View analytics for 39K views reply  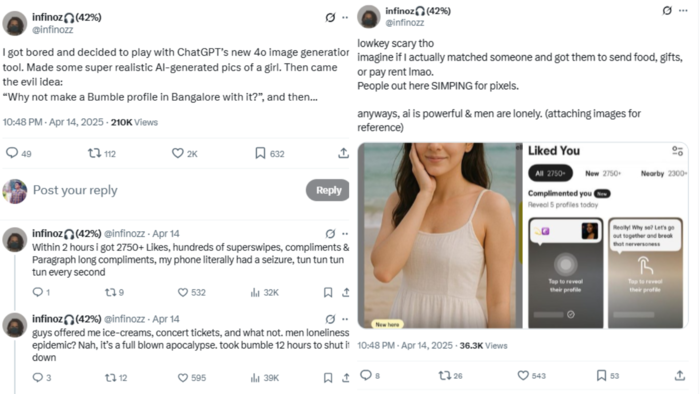point(255,377)
